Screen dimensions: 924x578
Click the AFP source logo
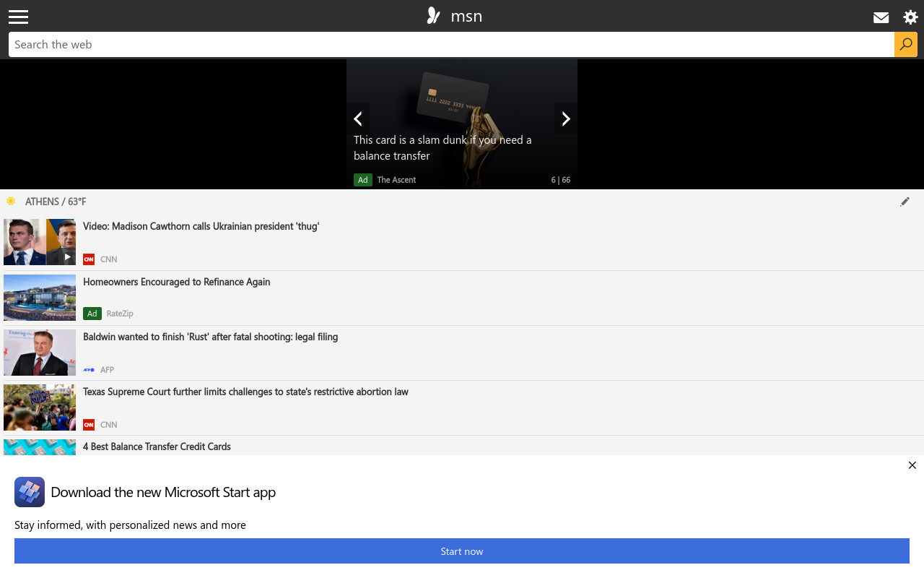[x=89, y=370]
